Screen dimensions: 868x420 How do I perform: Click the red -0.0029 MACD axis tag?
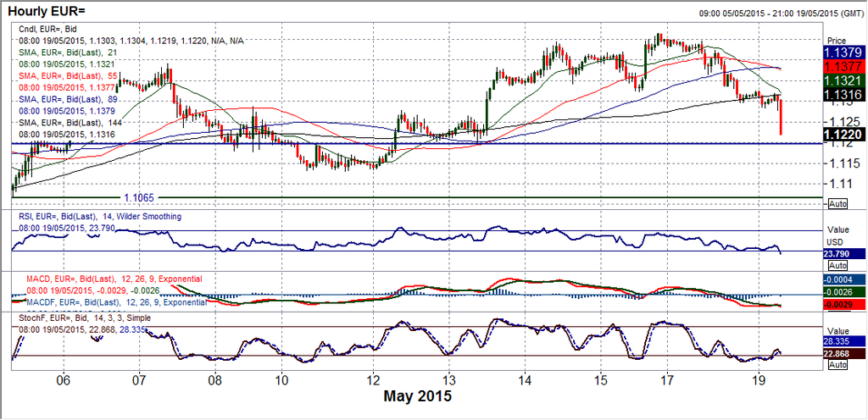(843, 305)
